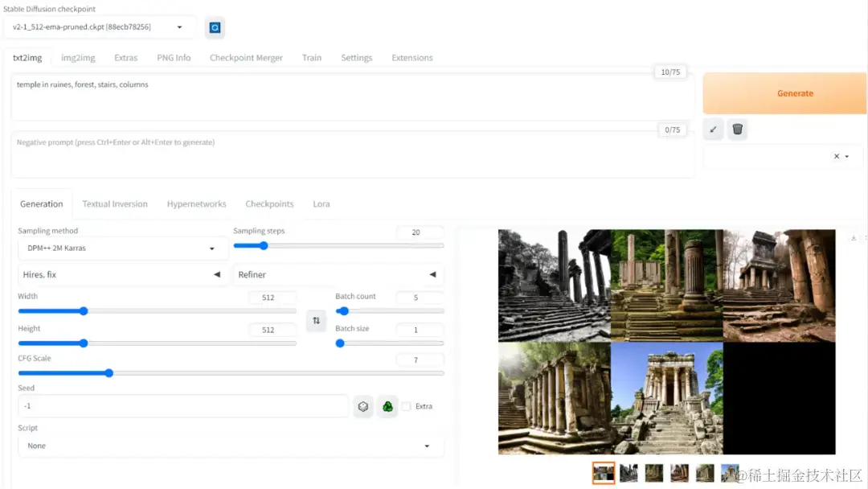Switch to Textual Inversion sub-tab
The width and height of the screenshot is (868, 489).
click(115, 203)
